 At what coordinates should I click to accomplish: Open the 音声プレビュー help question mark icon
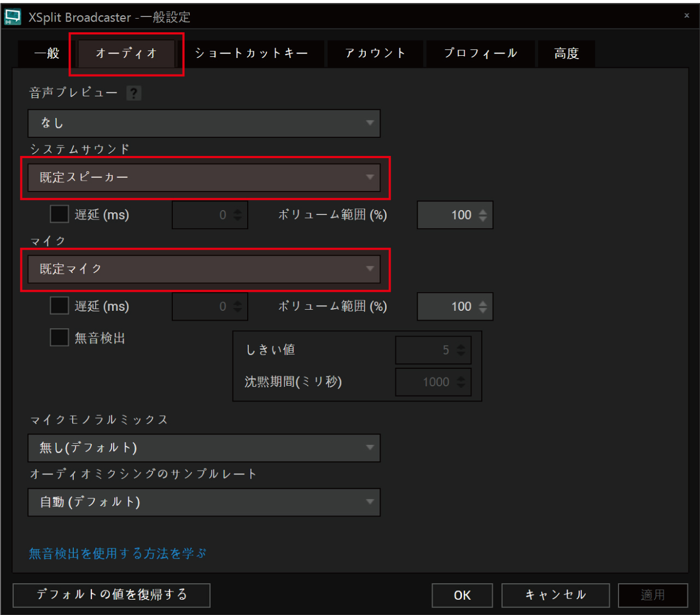tap(133, 93)
